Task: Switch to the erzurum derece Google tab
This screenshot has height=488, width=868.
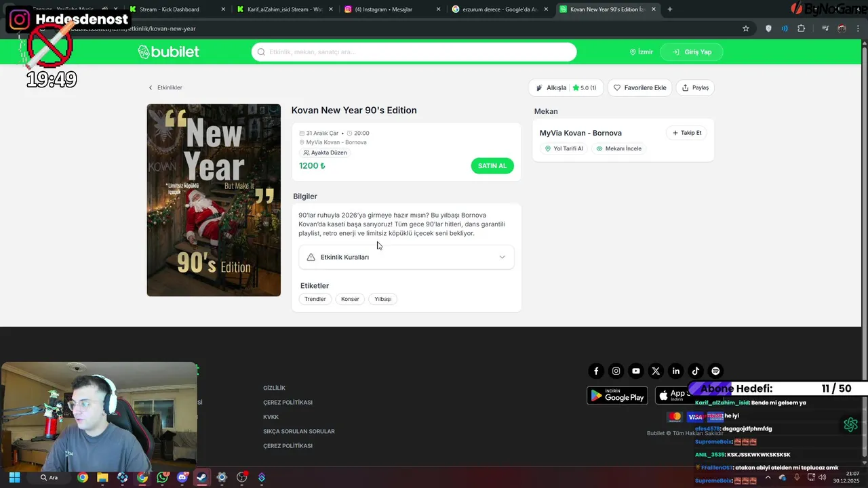Action: (500, 9)
